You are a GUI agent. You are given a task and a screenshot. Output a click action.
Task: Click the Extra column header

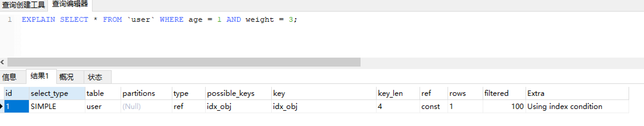pyautogui.click(x=536, y=93)
